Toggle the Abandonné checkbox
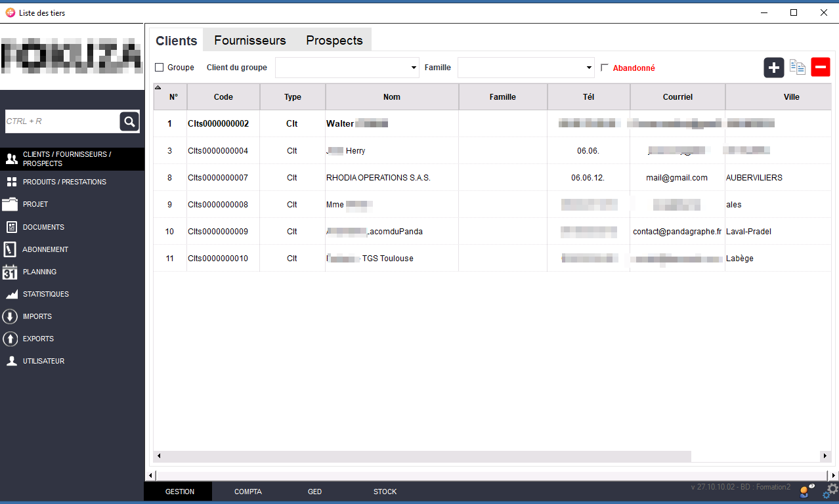This screenshot has width=839, height=504. (605, 68)
